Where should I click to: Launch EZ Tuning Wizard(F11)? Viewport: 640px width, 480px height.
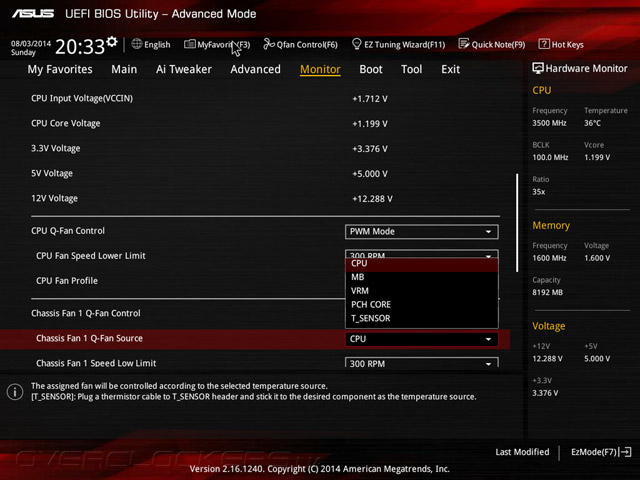click(398, 44)
